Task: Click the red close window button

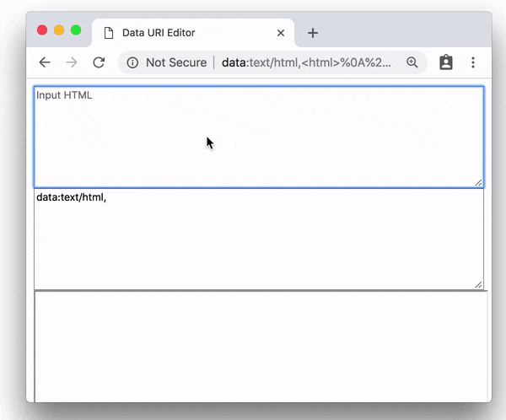Action: 42,30
